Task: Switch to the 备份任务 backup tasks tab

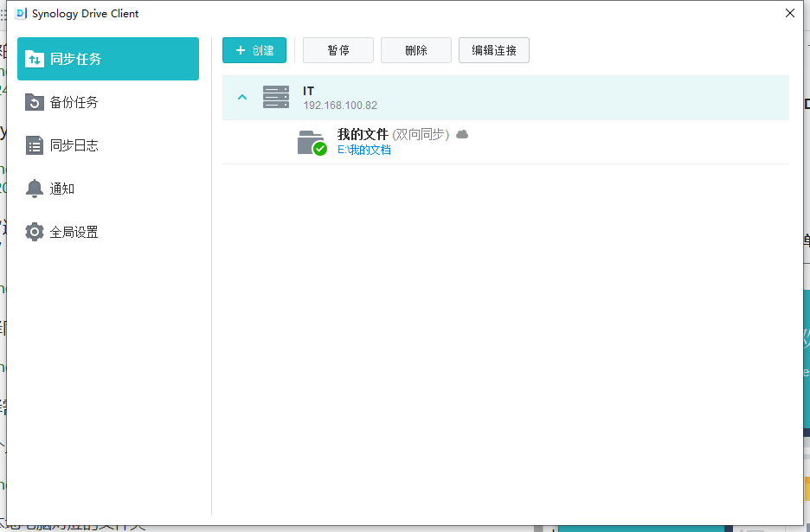Action: [x=108, y=102]
